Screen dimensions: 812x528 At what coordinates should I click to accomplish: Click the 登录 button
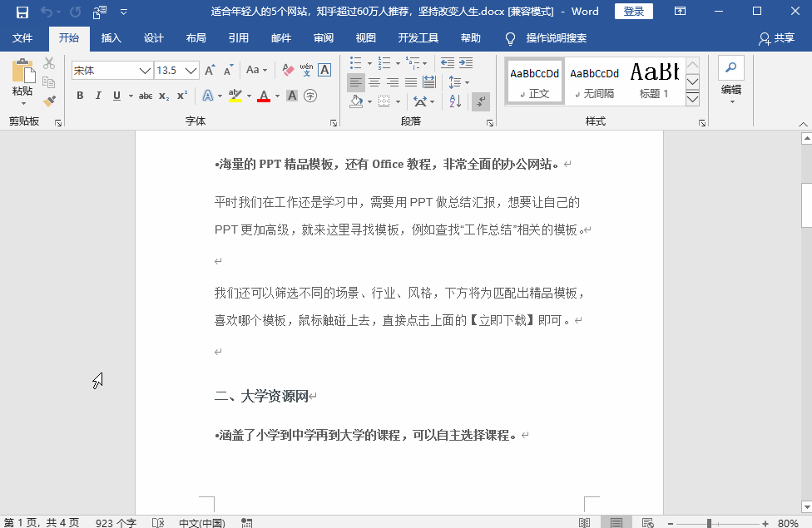click(633, 12)
